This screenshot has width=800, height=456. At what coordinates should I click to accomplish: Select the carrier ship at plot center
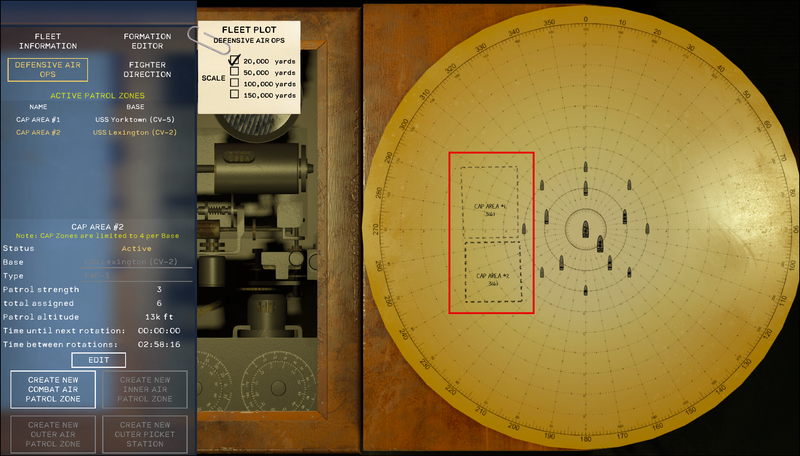586,230
